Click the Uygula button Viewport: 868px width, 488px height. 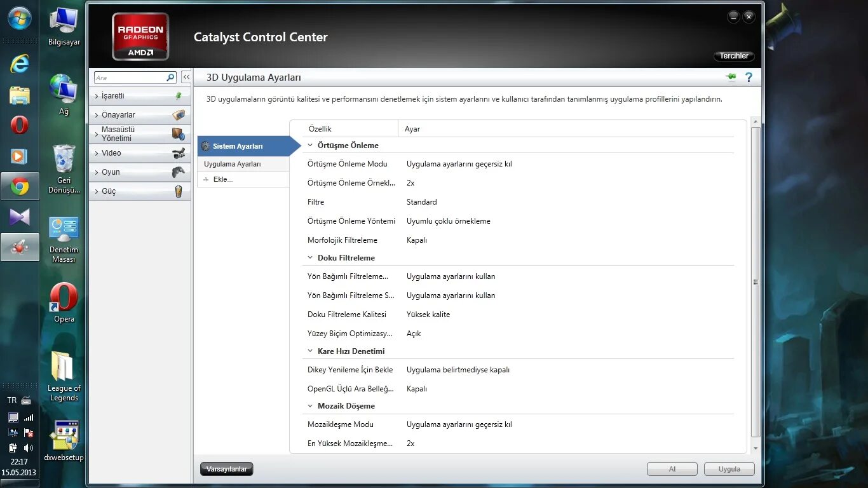[x=729, y=469]
